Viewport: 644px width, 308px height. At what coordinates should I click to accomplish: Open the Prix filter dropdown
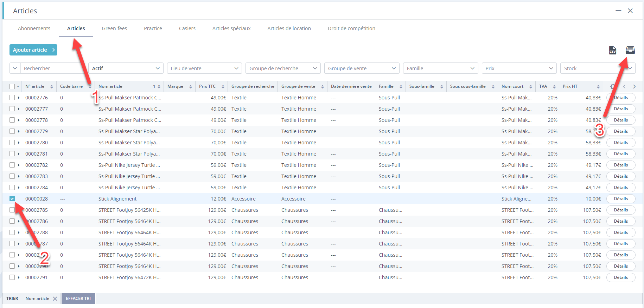519,68
